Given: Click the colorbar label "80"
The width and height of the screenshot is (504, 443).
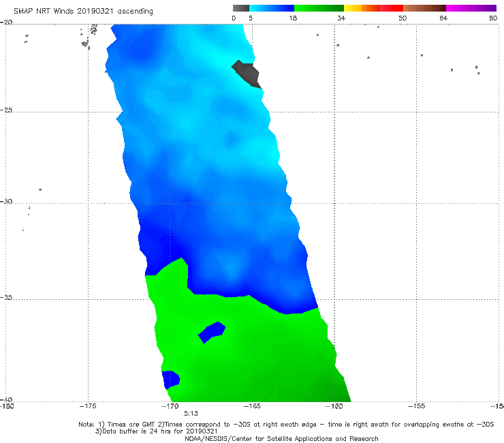Looking at the screenshot, I should click(493, 18).
